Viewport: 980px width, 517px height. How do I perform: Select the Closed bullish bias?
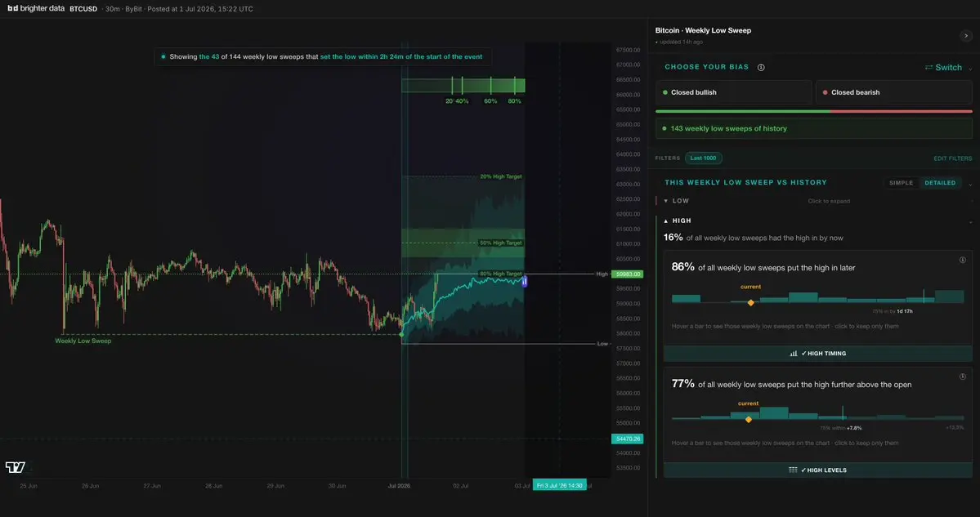[x=734, y=92]
